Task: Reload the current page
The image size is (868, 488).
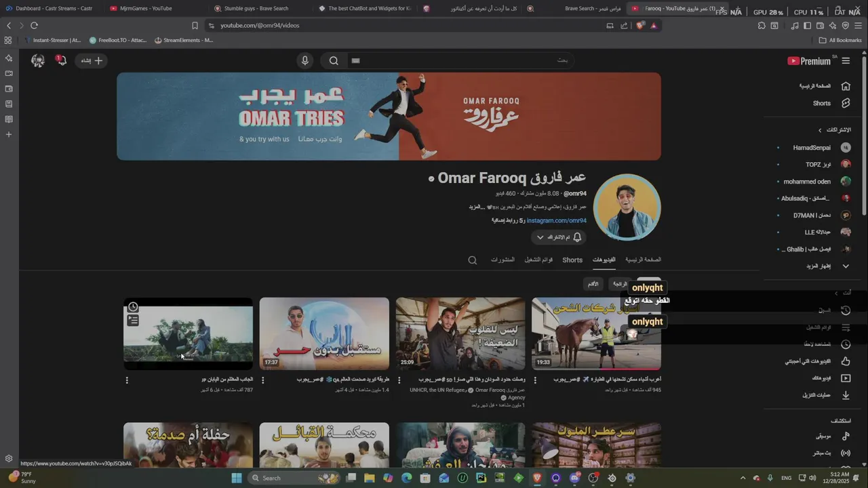Action: click(34, 25)
